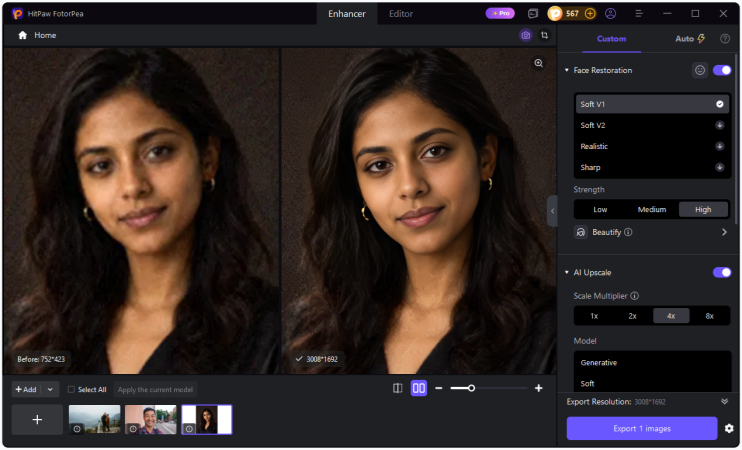This screenshot has width=742, height=450.
Task: Click the help question mark icon
Action: coord(724,39)
